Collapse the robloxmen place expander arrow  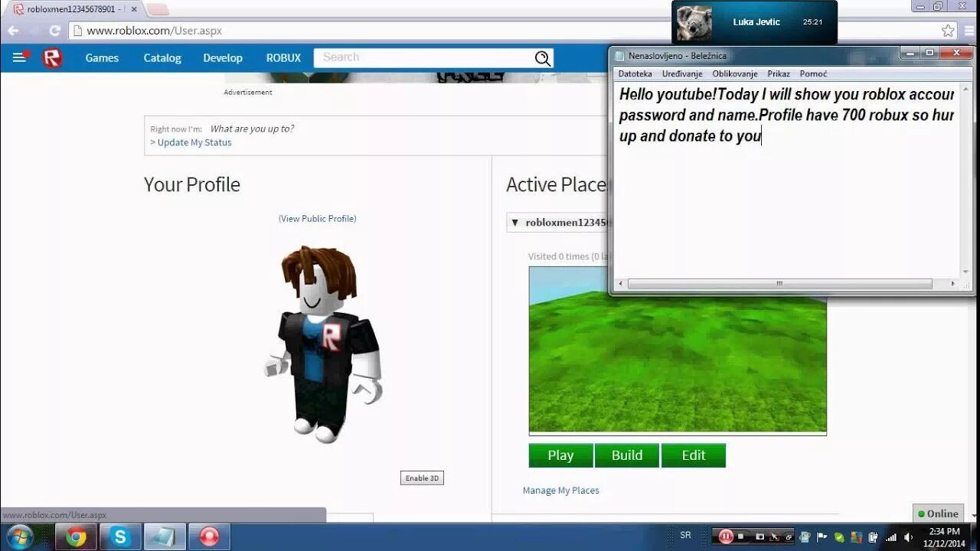click(x=514, y=223)
